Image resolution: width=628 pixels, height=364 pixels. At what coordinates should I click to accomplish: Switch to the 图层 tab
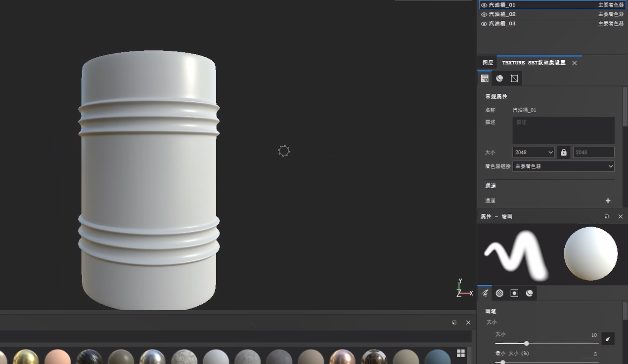(488, 63)
